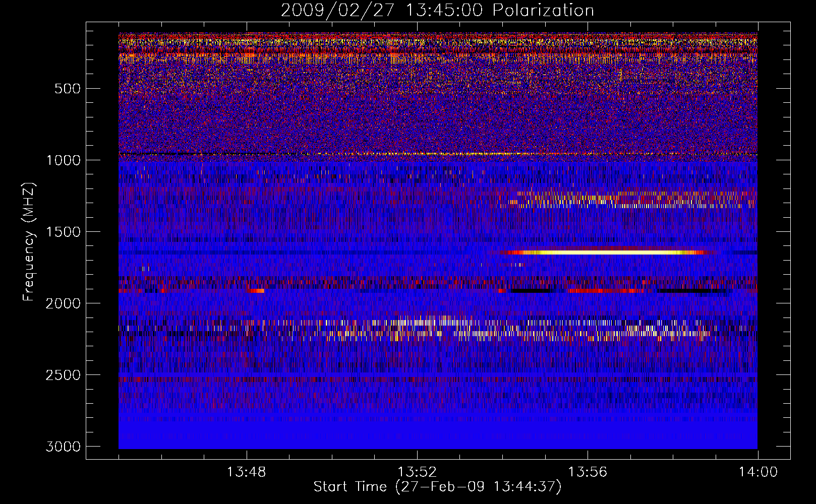Click the 1500 frequency tick label

point(63,232)
